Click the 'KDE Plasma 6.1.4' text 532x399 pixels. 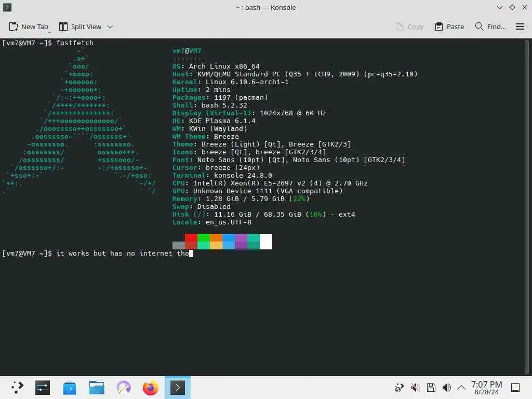click(x=222, y=121)
